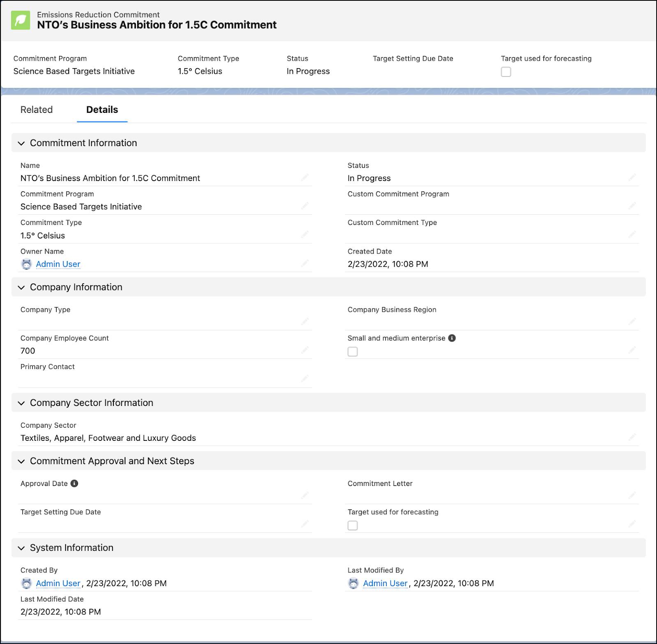Viewport: 657px width, 644px height.
Task: Click the Name field value in details
Action: 110,178
